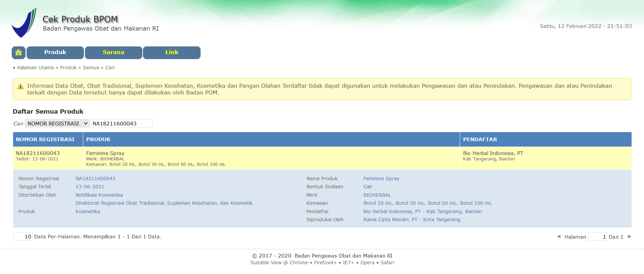This screenshot has width=644, height=274.
Task: Open Halaman Utama breadcrumb link
Action: (x=35, y=68)
